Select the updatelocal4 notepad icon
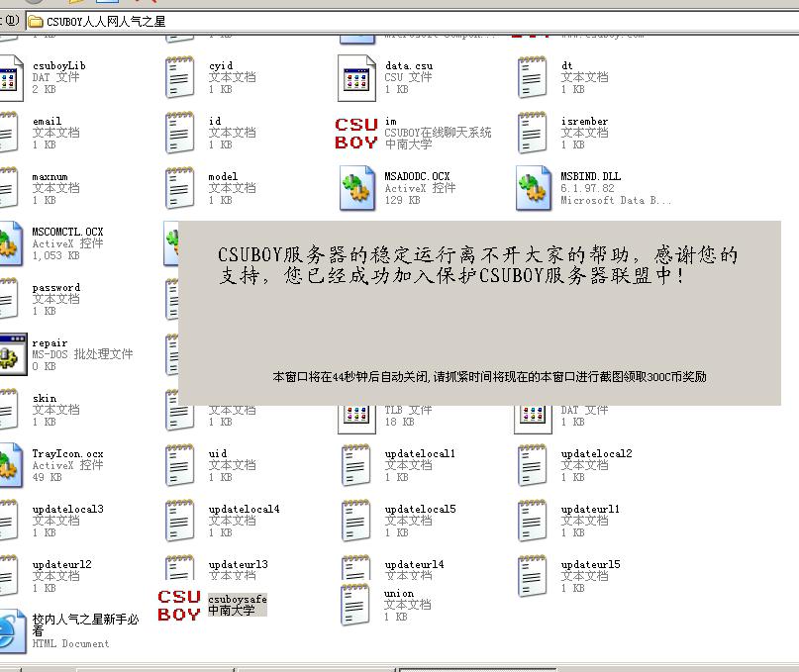 [179, 521]
